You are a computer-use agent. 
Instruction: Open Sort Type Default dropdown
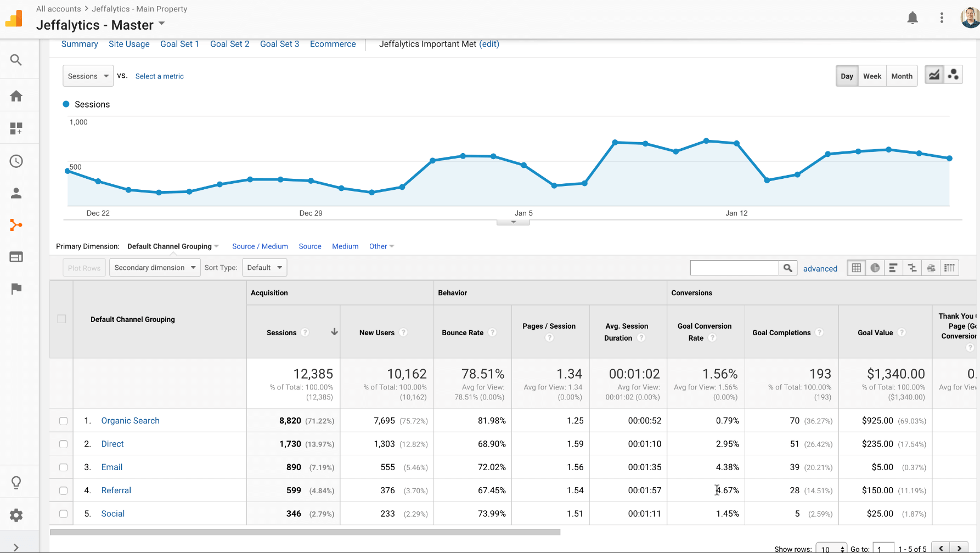tap(264, 268)
